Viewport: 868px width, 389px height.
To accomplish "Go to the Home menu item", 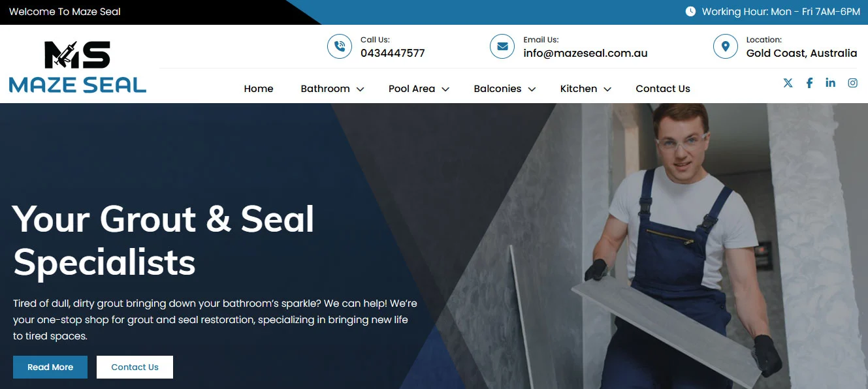I will [x=259, y=89].
